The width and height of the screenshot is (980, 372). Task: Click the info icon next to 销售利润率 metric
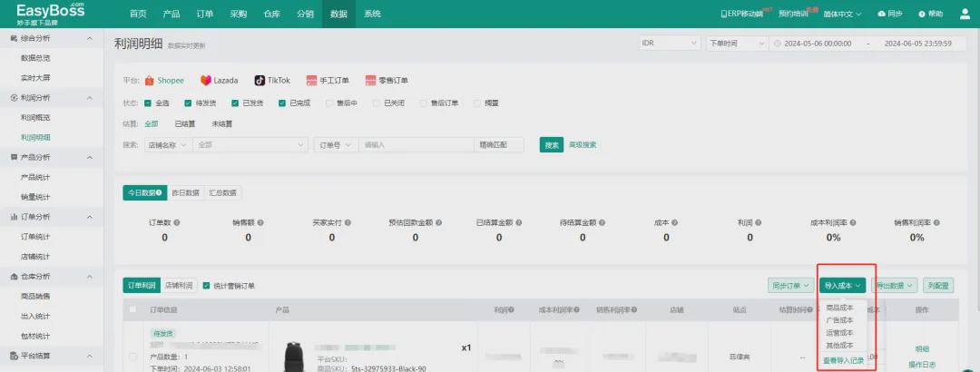(936, 222)
